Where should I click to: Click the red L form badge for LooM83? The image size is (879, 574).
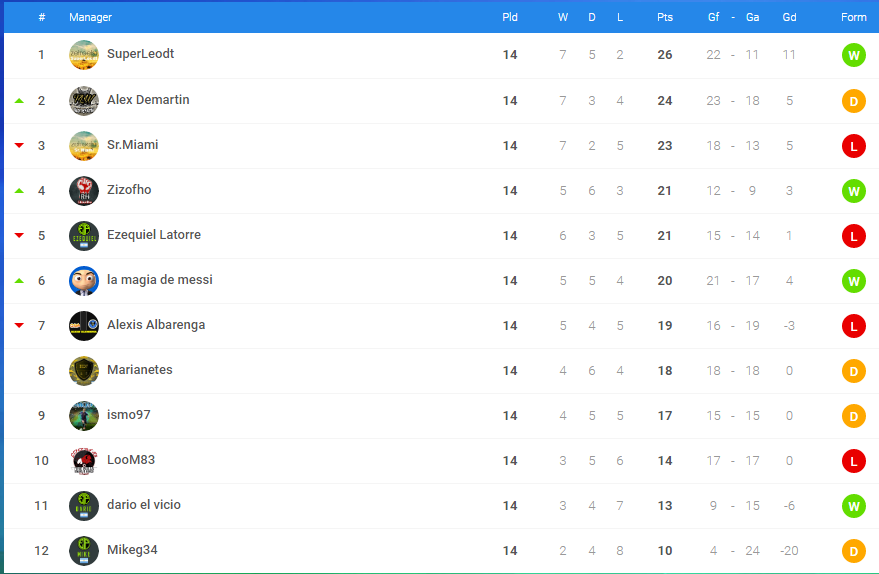coord(853,461)
